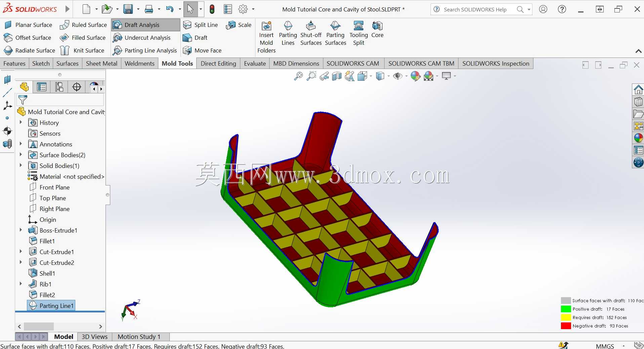Open the Scale tool
Viewport: 644px width, 349px height.
click(x=239, y=25)
